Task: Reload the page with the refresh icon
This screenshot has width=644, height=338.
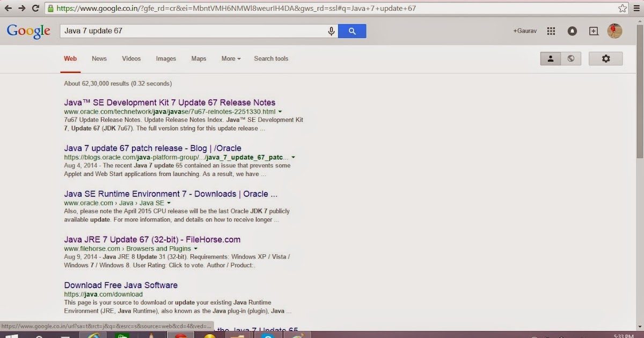Action: (x=35, y=8)
